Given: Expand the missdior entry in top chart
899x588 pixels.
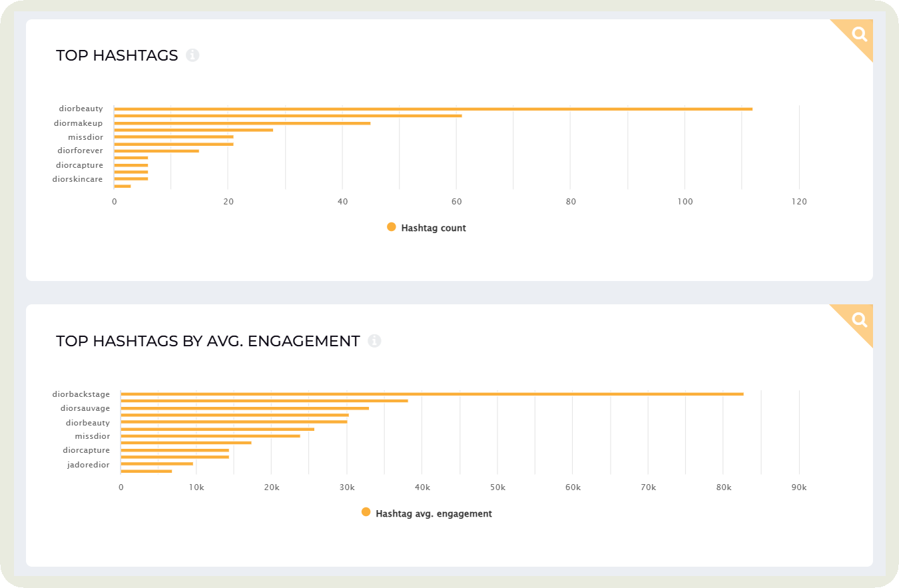Looking at the screenshot, I should 85,137.
